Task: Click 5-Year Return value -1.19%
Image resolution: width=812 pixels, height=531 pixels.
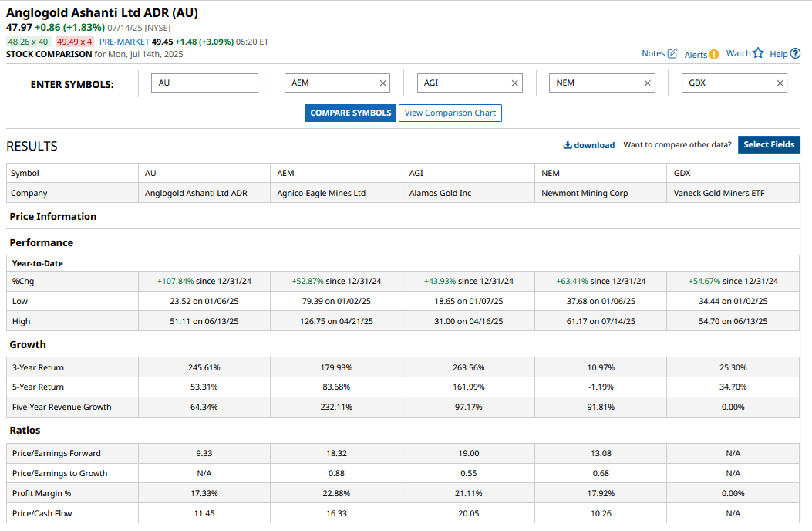Action: pos(601,387)
